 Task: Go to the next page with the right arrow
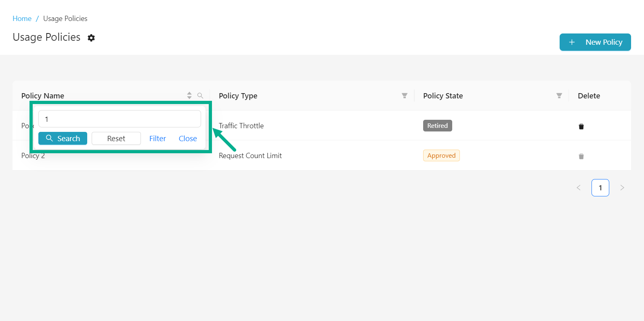622,188
